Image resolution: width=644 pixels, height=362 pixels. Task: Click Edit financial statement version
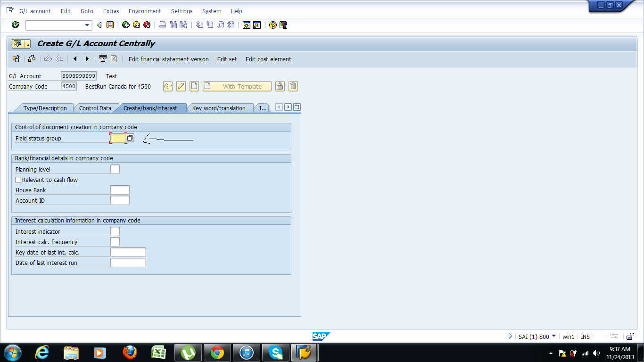[x=167, y=59]
